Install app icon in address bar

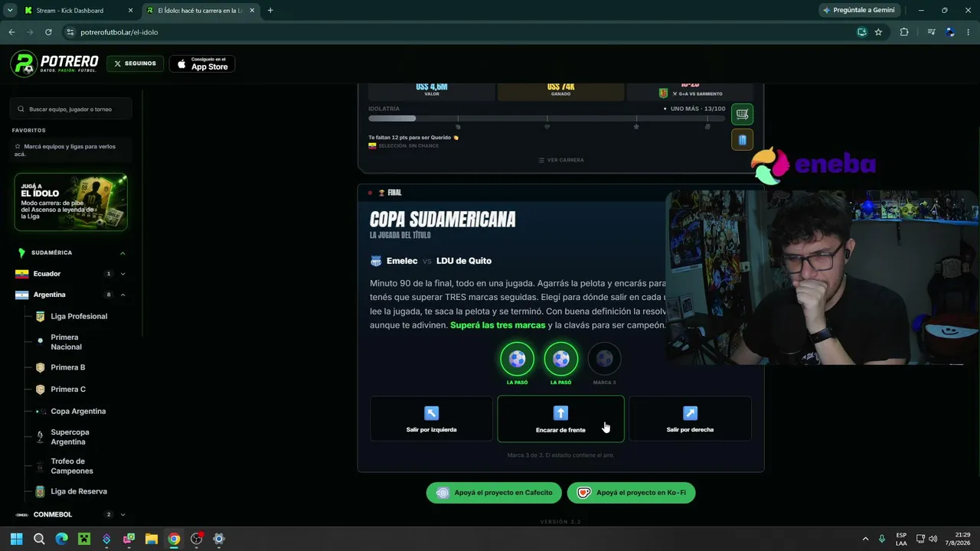point(861,32)
